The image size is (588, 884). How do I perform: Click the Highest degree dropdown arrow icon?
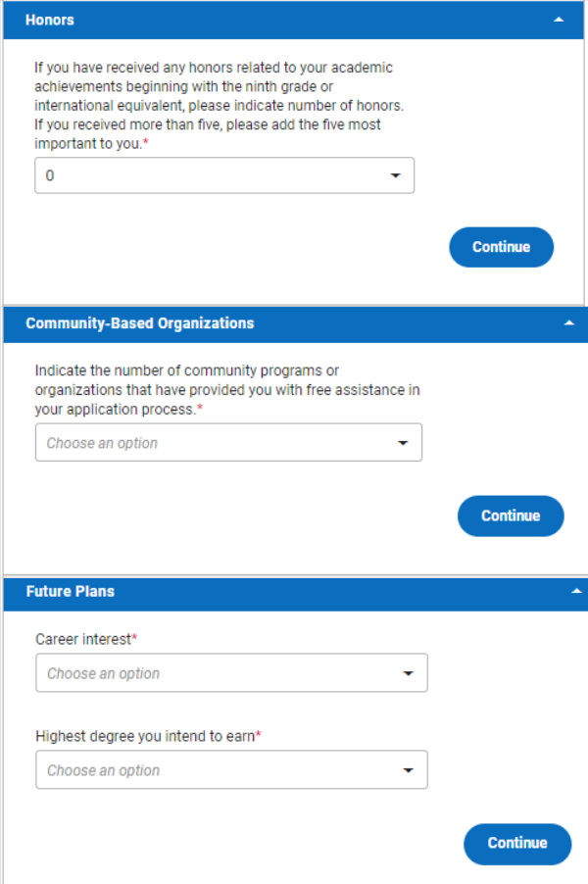pos(410,769)
